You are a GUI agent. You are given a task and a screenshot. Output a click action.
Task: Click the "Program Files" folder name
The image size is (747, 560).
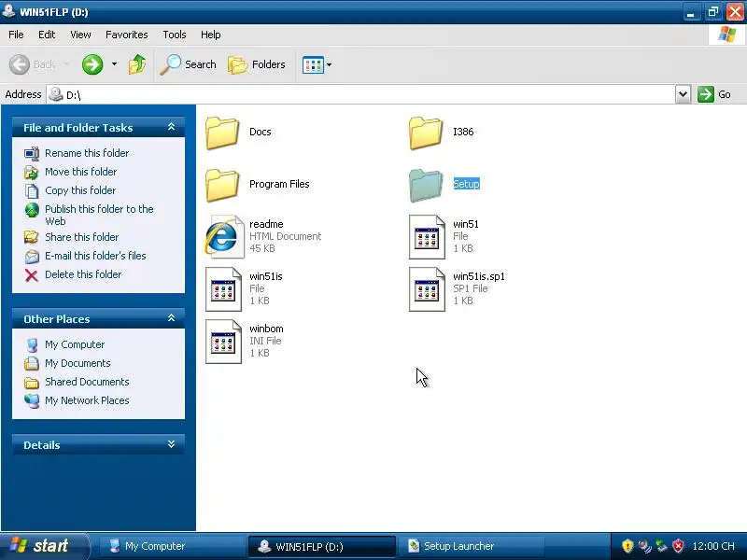pos(279,184)
